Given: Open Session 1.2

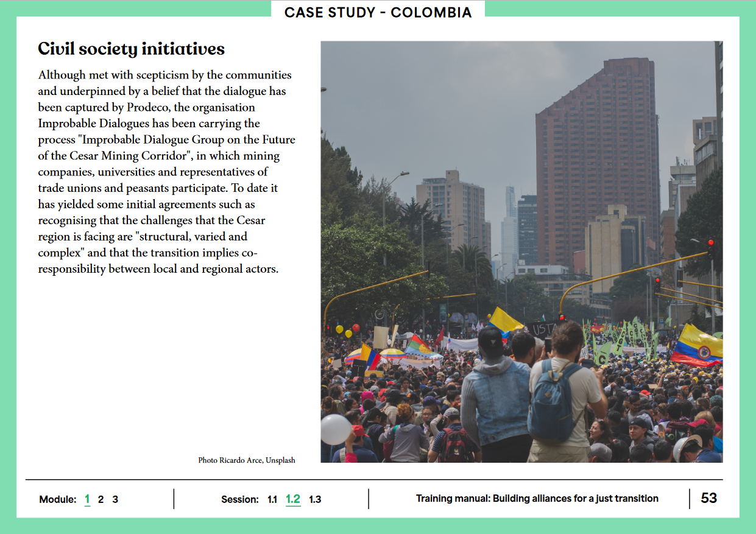Looking at the screenshot, I should click(x=293, y=499).
